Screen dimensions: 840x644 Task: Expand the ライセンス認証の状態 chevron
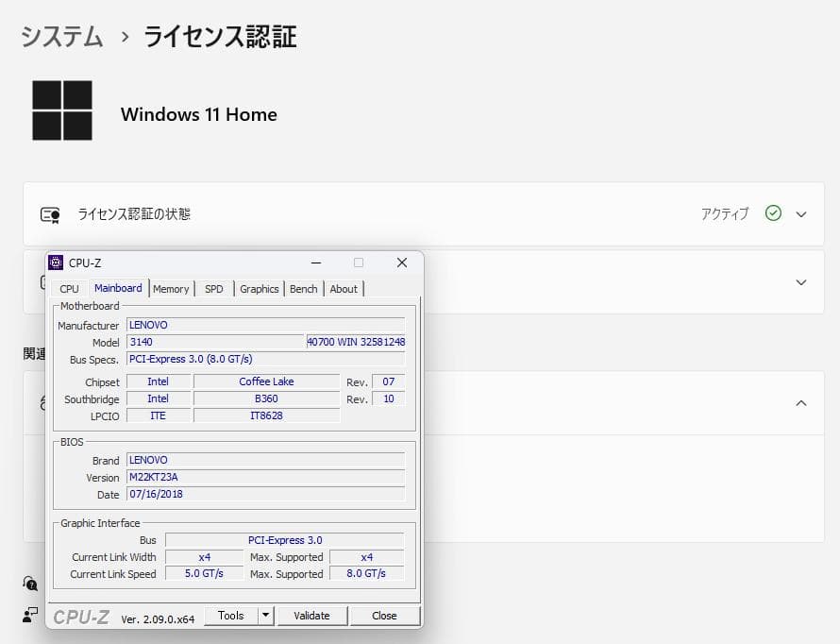click(800, 213)
